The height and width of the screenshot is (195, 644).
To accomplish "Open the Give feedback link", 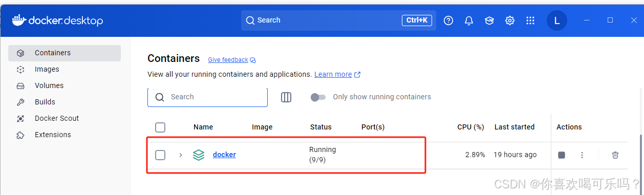I will click(x=232, y=60).
